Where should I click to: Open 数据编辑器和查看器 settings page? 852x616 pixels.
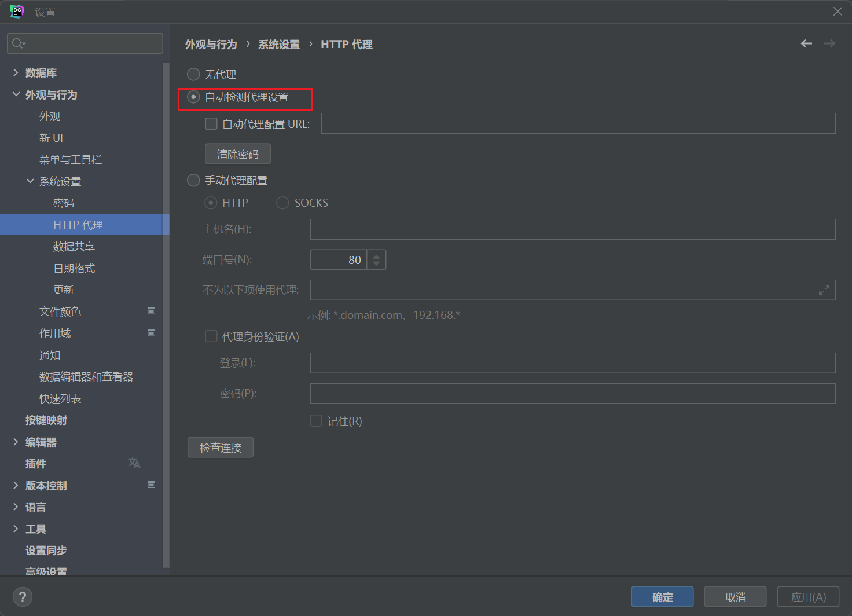click(86, 377)
